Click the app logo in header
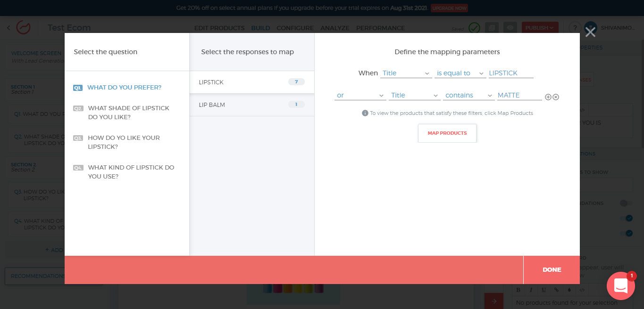This screenshot has height=309, width=644. (x=23, y=28)
